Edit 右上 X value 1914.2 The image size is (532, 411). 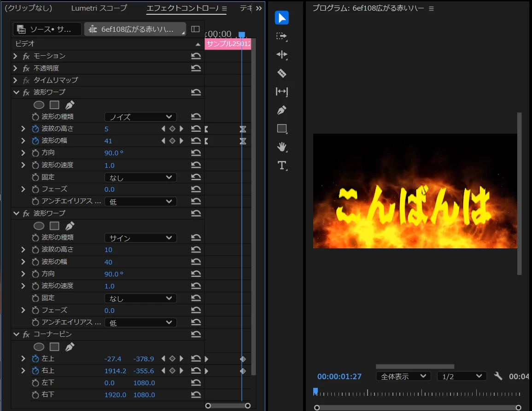[115, 370]
